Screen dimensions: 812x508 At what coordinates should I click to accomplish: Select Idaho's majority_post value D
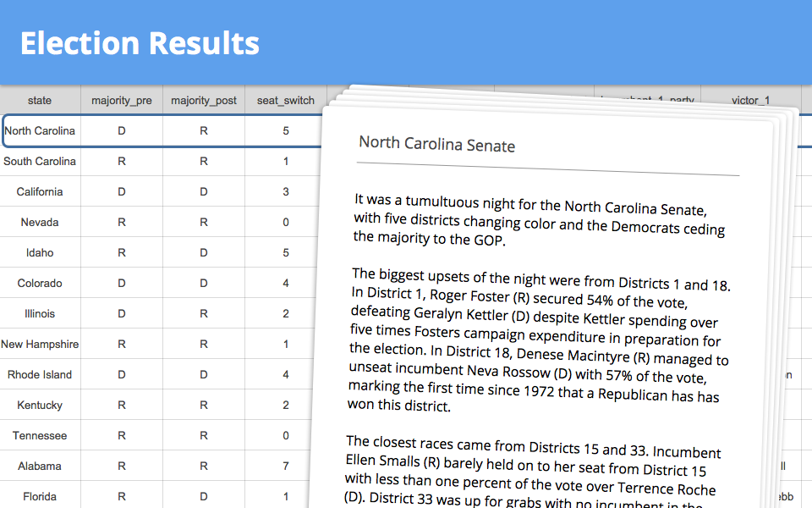(x=204, y=252)
